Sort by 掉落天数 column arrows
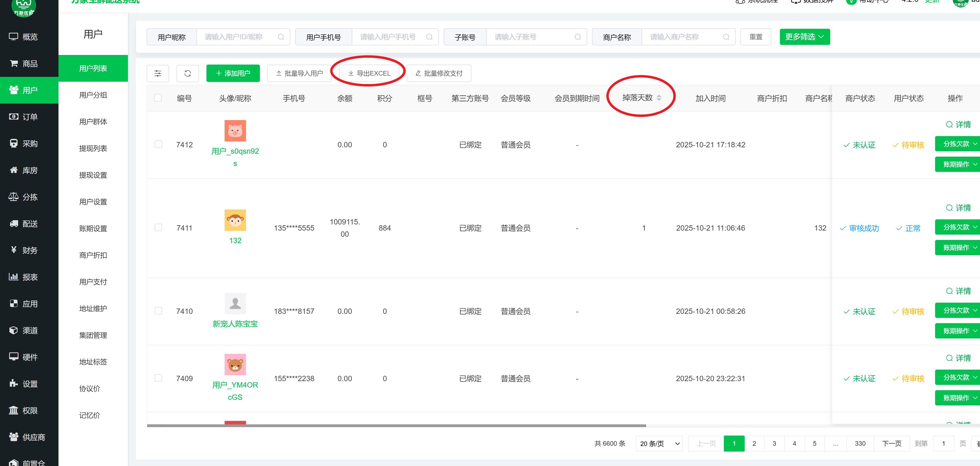980x466 pixels. click(659, 98)
